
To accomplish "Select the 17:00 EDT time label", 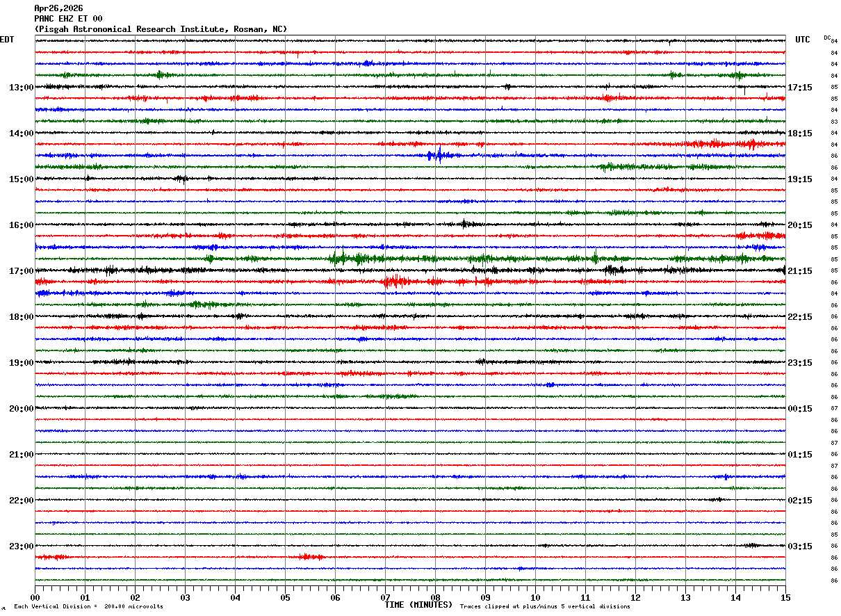I will coord(21,271).
